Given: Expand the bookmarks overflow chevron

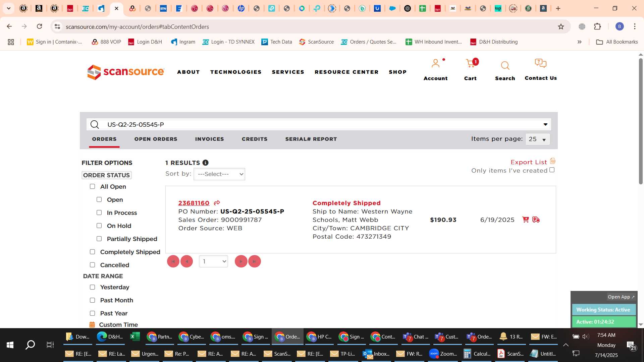Looking at the screenshot, I should [x=579, y=42].
